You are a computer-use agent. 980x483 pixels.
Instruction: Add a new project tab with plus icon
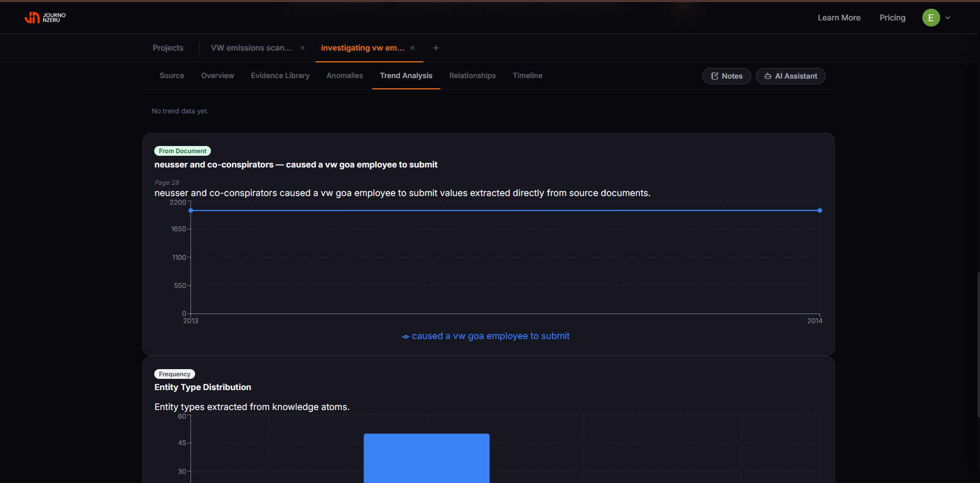pyautogui.click(x=436, y=48)
